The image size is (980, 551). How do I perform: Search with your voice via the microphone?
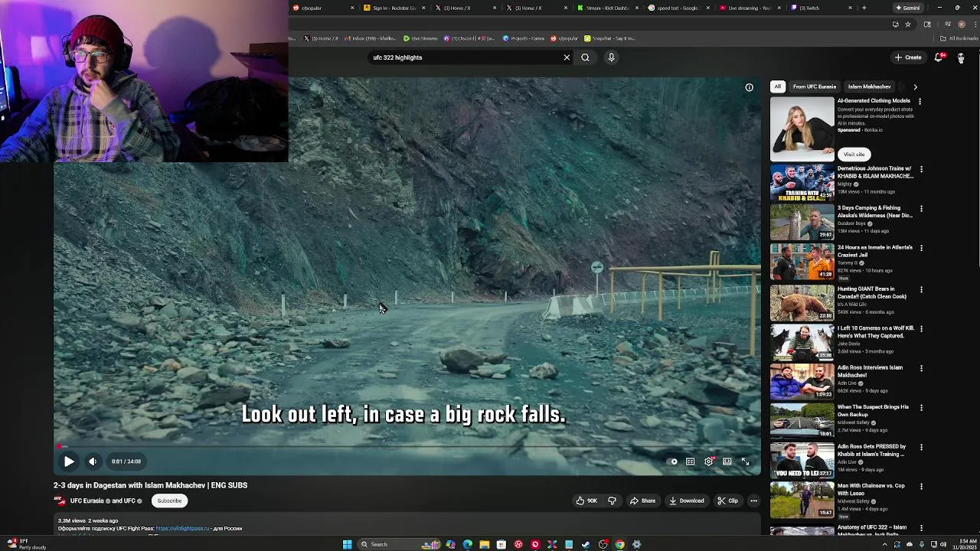611,57
